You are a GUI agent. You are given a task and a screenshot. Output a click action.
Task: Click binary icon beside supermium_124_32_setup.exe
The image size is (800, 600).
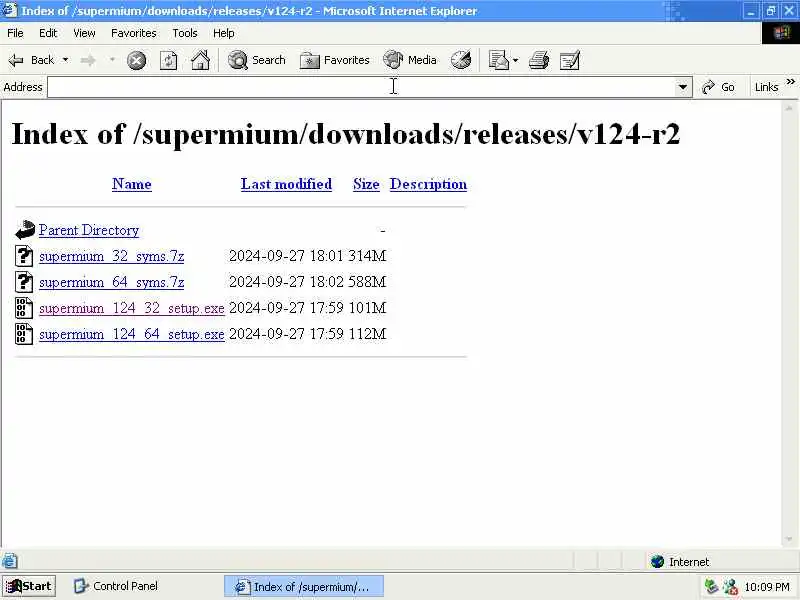24,308
